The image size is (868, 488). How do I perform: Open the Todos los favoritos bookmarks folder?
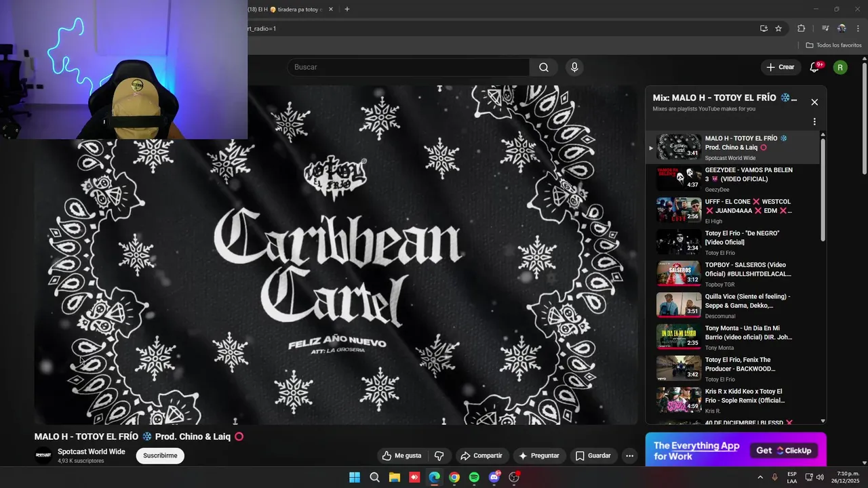tap(833, 45)
